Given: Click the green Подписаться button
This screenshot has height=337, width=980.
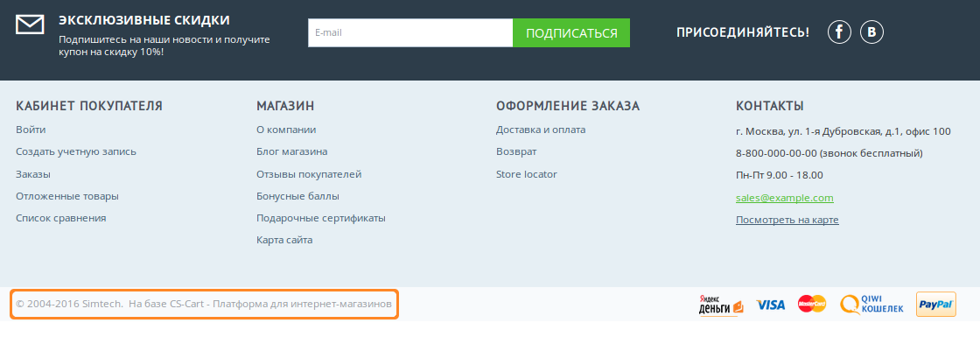Looking at the screenshot, I should [x=571, y=33].
